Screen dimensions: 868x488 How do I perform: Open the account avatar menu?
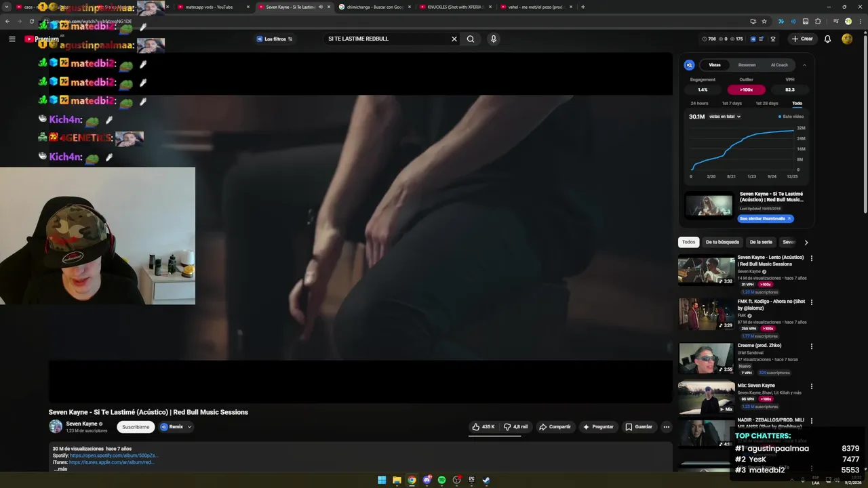coord(847,39)
